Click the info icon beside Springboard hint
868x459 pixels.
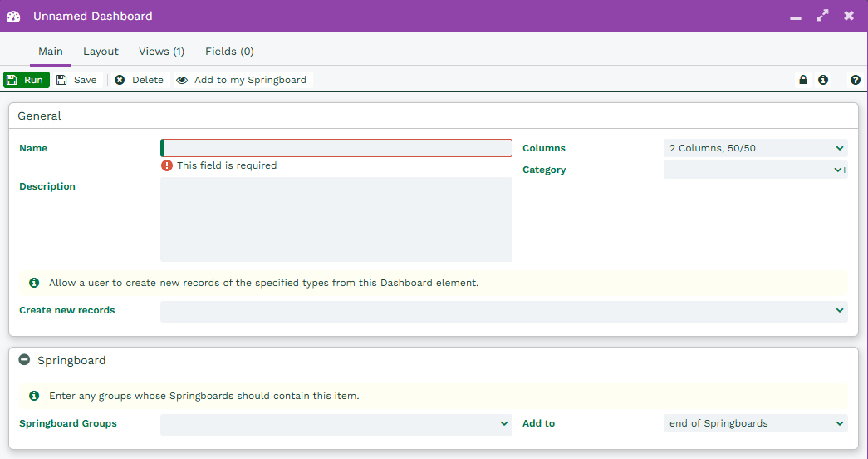click(34, 396)
